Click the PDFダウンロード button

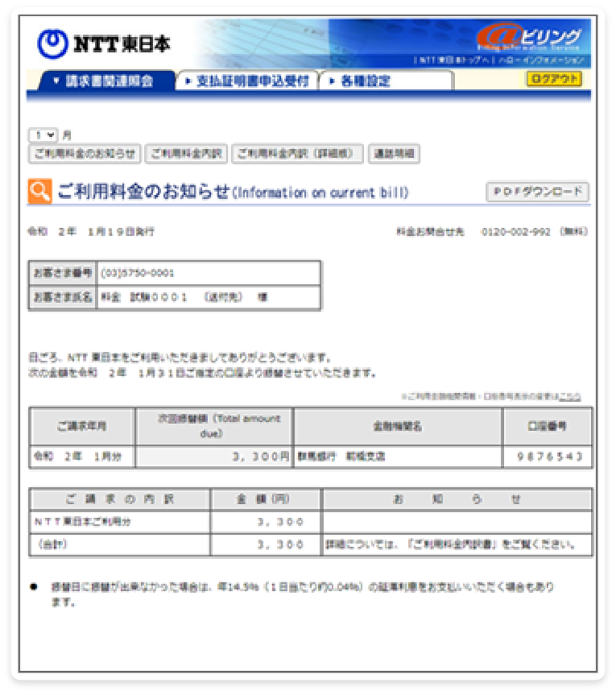pos(538,192)
